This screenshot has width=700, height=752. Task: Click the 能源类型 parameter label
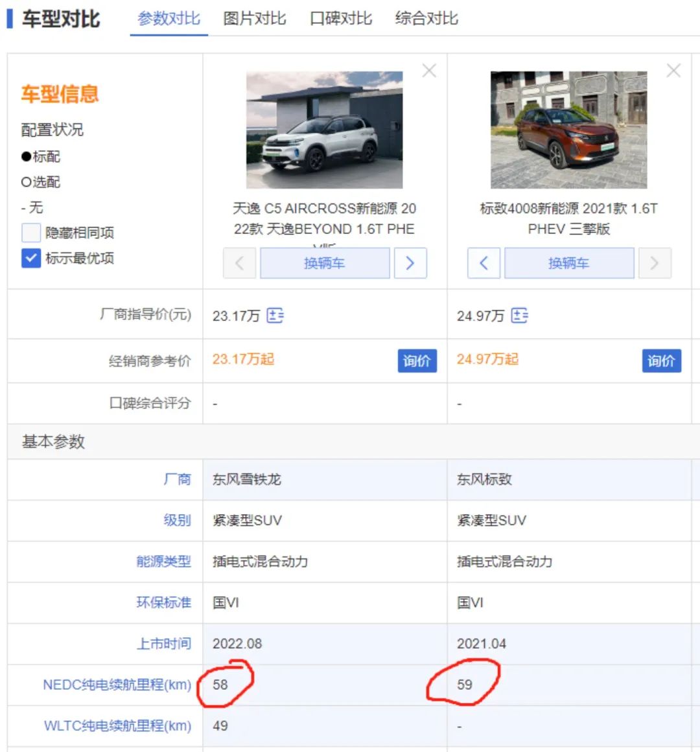pos(164,561)
